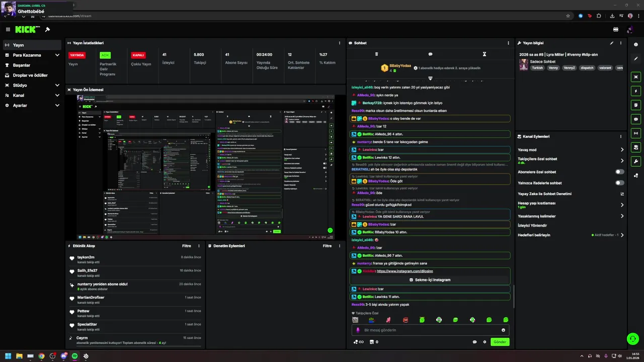Open Denetim Eylemleri three-dot menu
This screenshot has height=362, width=644.
point(340,246)
